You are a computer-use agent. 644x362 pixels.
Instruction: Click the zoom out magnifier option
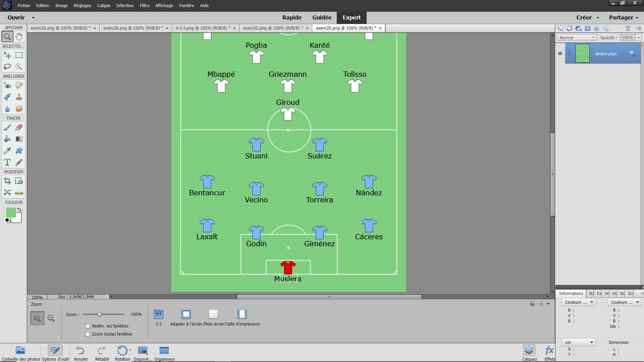pos(51,318)
